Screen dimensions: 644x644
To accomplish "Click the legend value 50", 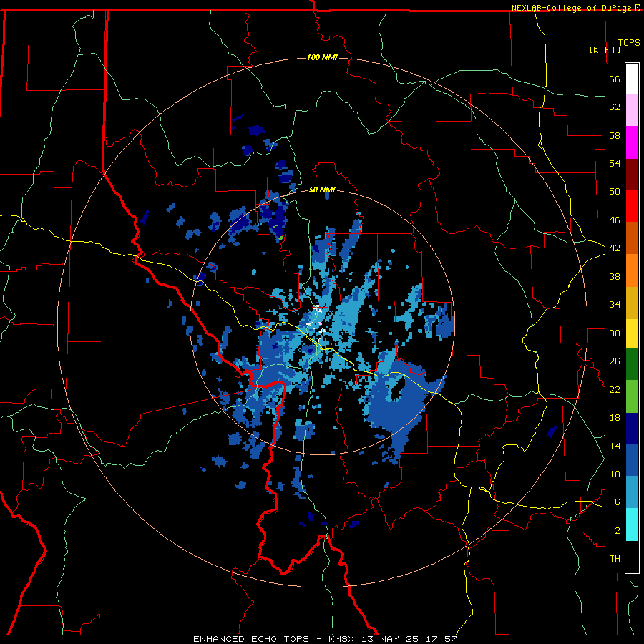I will (615, 192).
